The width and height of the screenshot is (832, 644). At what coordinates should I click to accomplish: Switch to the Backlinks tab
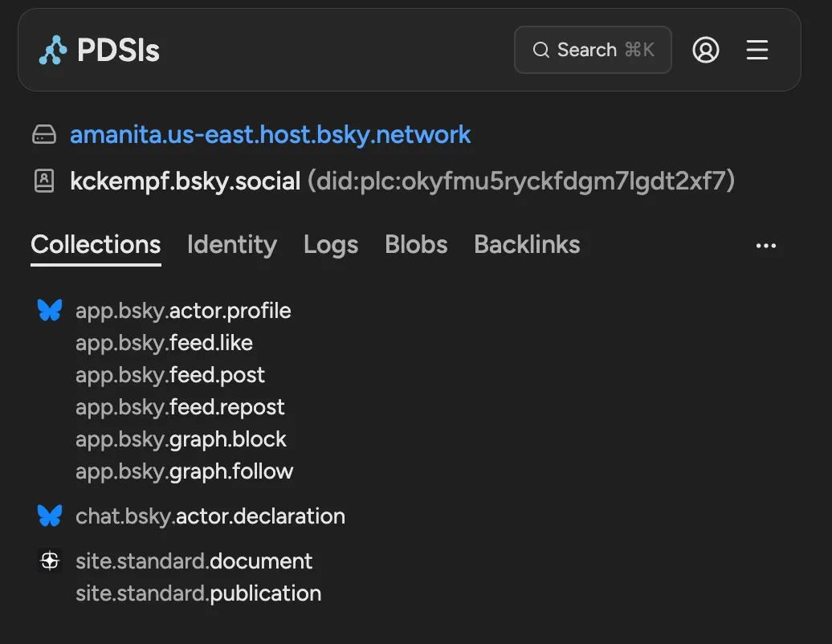click(x=527, y=245)
